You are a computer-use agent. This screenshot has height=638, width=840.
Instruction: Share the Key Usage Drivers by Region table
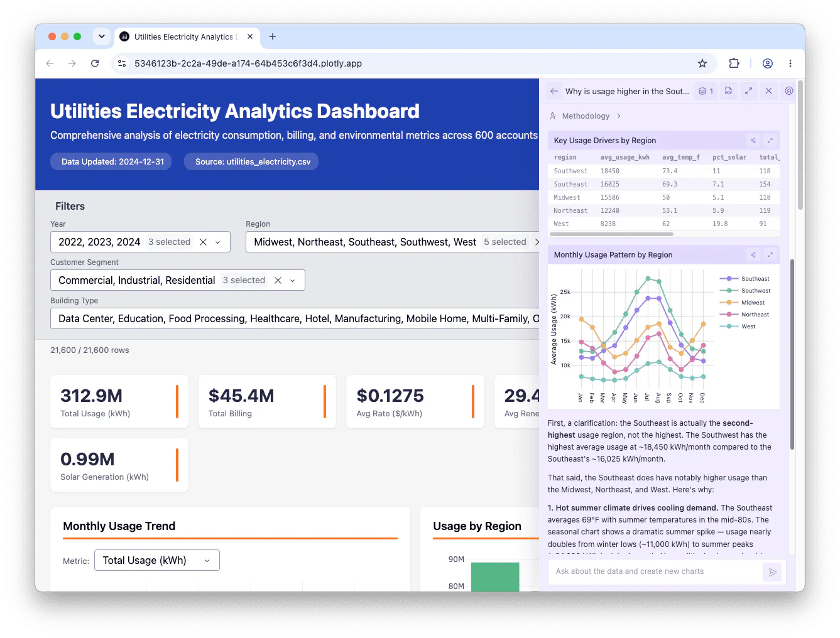(753, 140)
